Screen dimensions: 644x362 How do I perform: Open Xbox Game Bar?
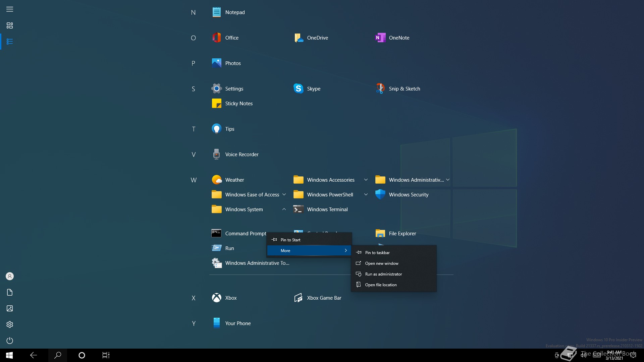point(317,298)
